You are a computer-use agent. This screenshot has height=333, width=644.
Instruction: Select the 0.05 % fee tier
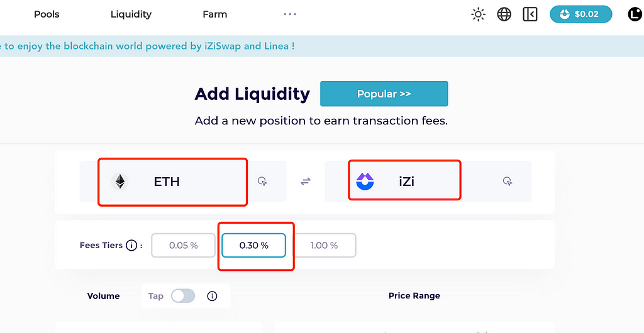click(183, 246)
